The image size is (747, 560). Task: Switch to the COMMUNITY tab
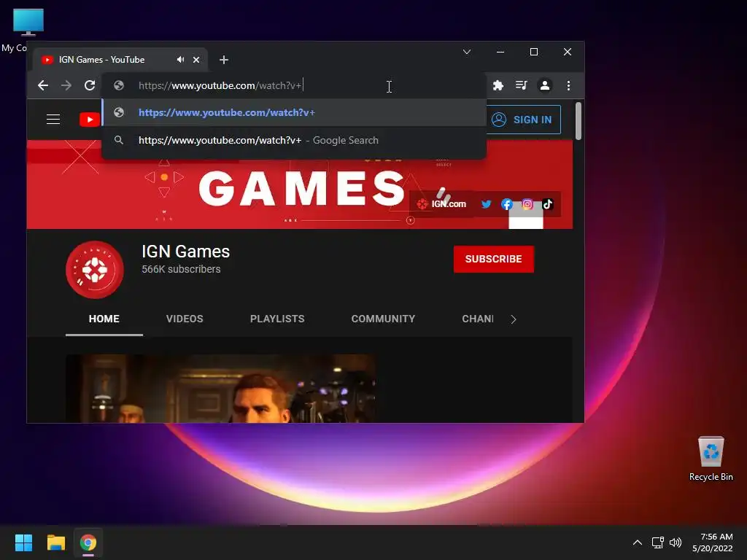(x=383, y=319)
